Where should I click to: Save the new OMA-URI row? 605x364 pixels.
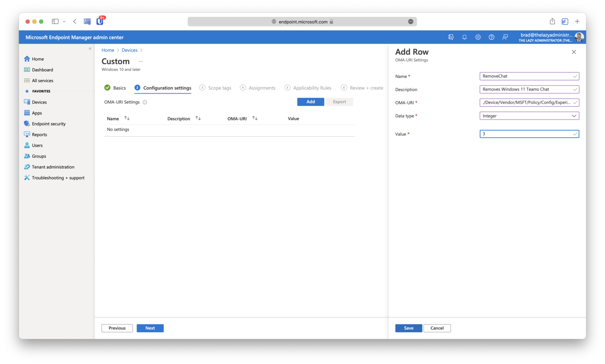[x=409, y=328]
